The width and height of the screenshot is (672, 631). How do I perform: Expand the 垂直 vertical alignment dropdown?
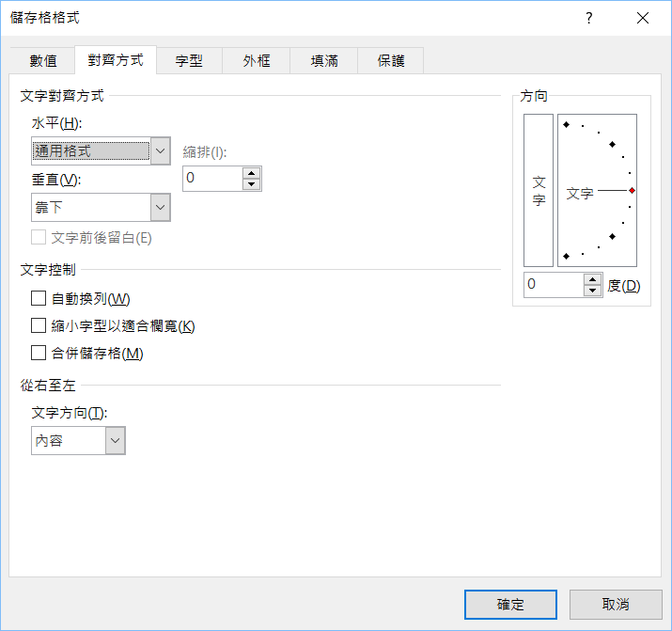click(x=161, y=207)
